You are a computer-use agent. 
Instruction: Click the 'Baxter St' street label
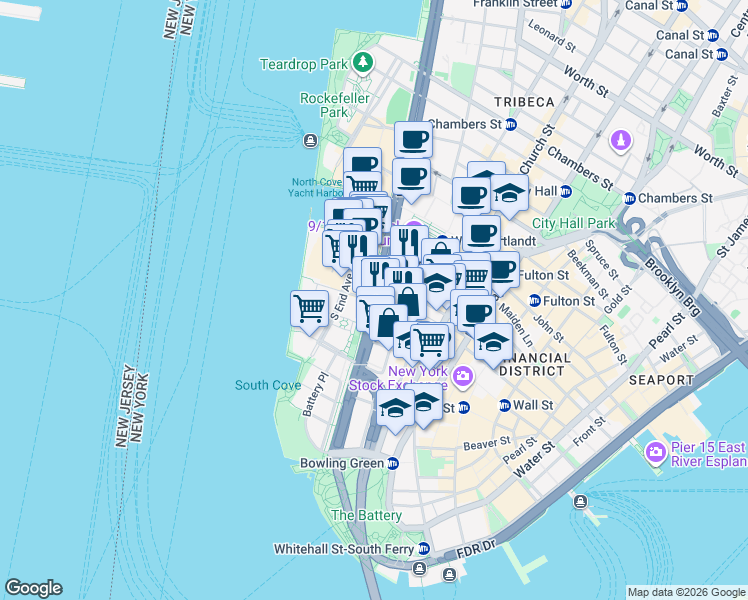724,96
